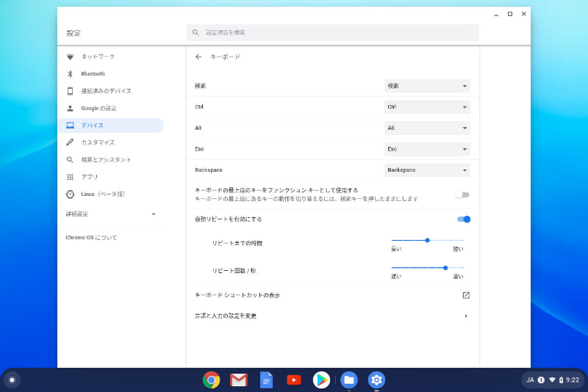Click the battery icon in system tray
The width and height of the screenshot is (588, 392).
tap(561, 380)
